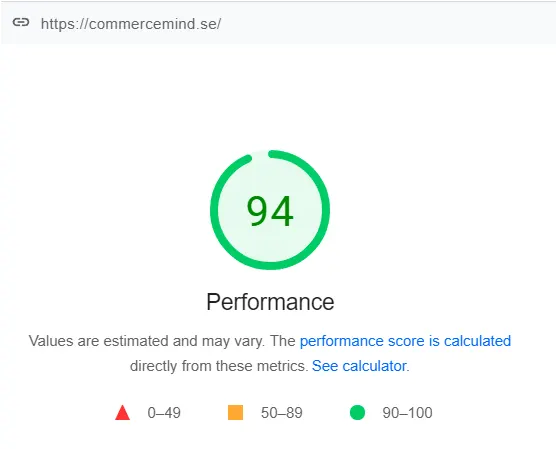
Task: Click the digit 9 in the score
Action: coord(257,211)
